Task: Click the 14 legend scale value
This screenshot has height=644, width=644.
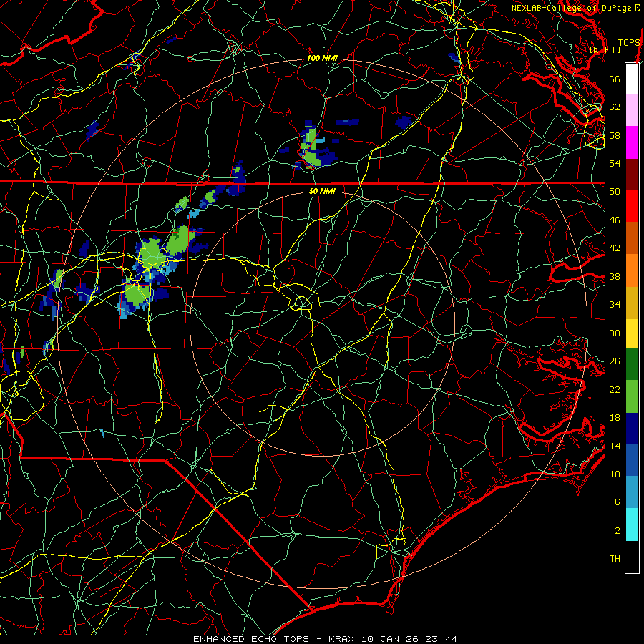Action: [x=615, y=446]
